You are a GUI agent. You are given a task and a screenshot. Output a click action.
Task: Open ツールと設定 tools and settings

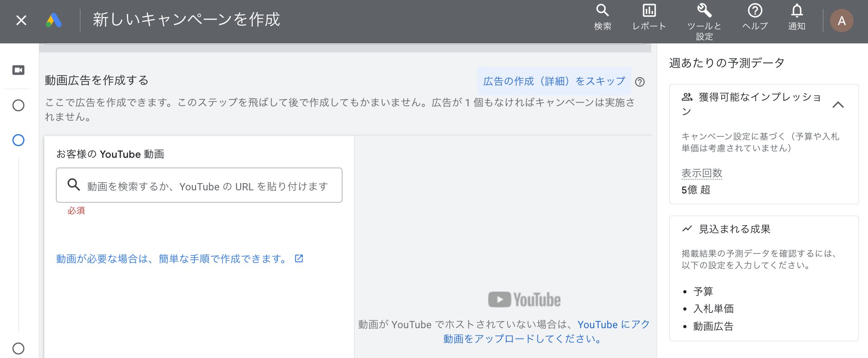pos(704,22)
